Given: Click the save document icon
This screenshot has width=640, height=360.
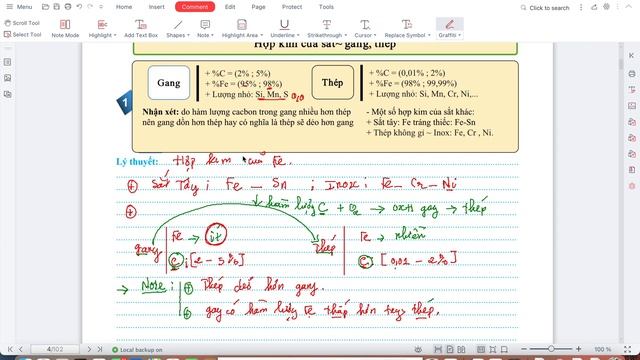Looking at the screenshot, I should pos(57,7).
